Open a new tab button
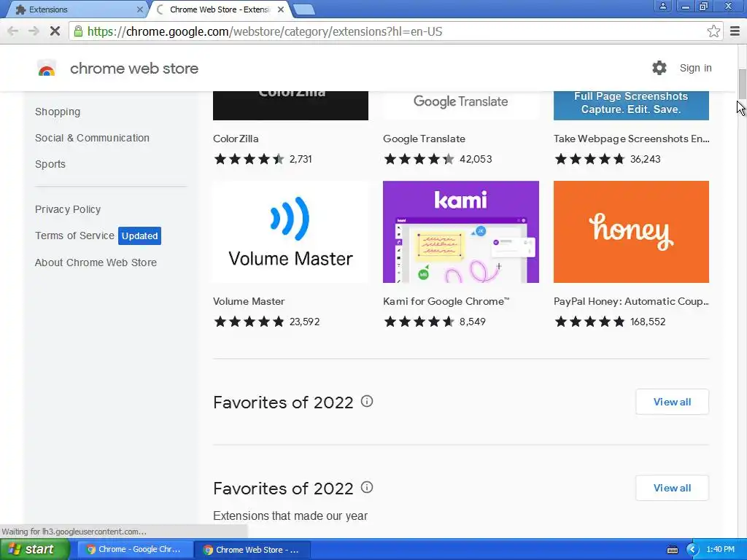 coord(303,9)
